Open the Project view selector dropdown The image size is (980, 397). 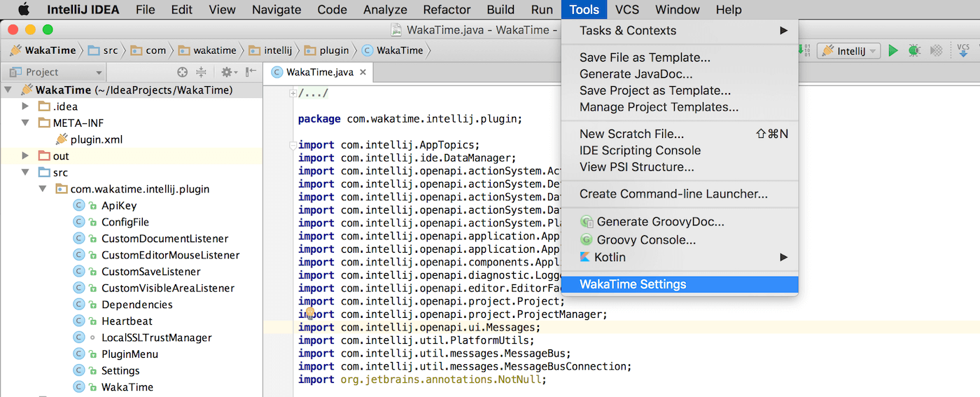(x=54, y=72)
